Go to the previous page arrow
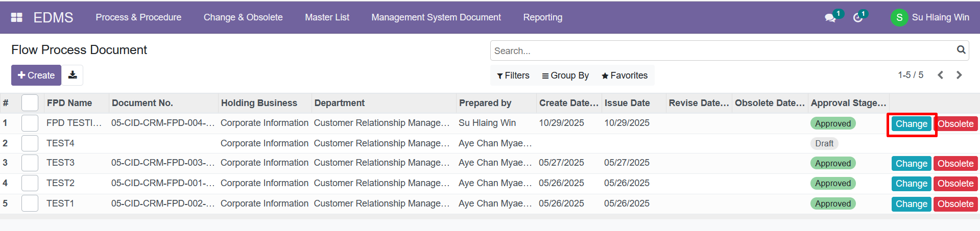 941,75
